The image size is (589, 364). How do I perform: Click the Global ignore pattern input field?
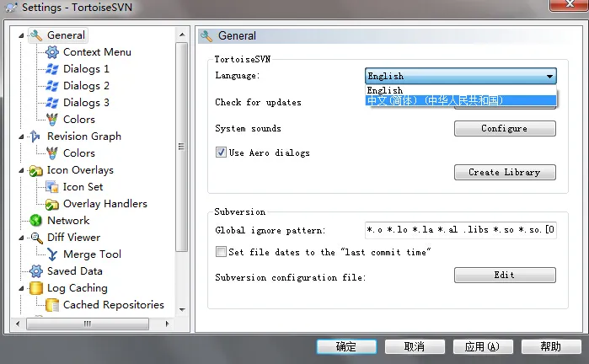tap(461, 230)
